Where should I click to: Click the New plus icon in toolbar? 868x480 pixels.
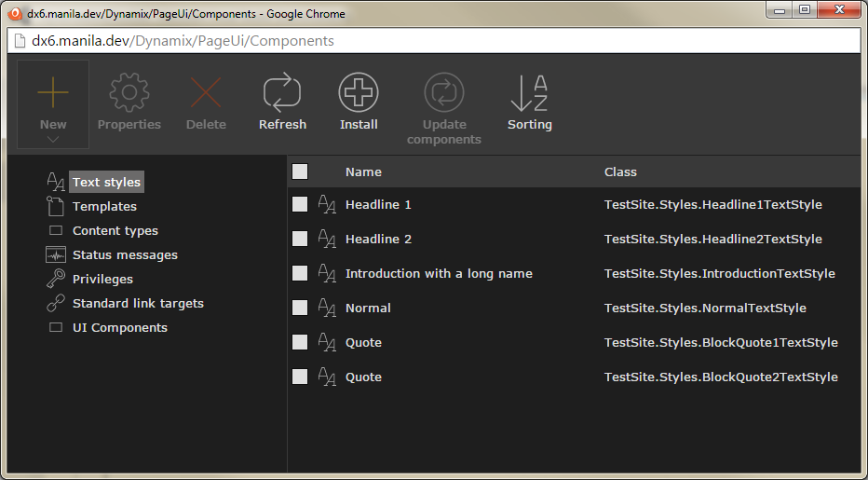click(x=53, y=93)
